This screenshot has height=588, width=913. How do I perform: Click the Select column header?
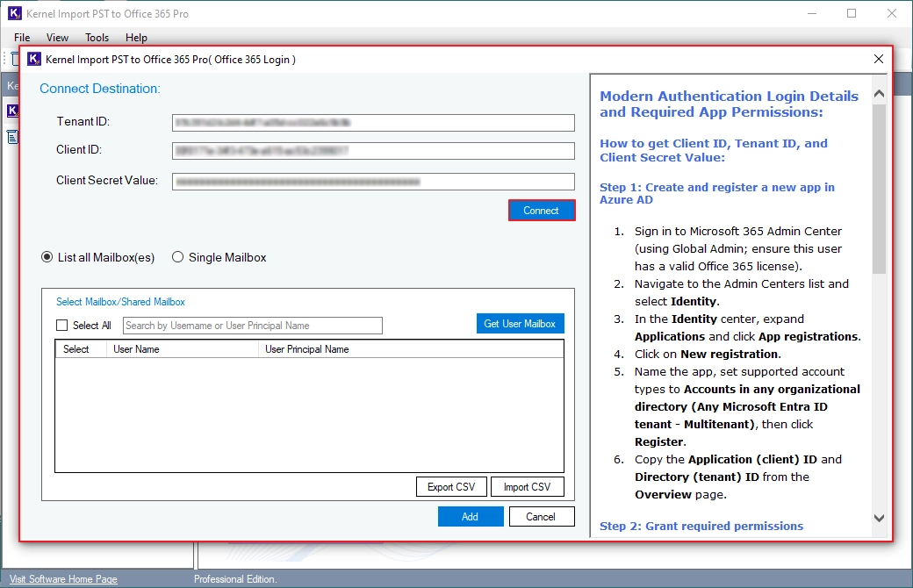[81, 349]
